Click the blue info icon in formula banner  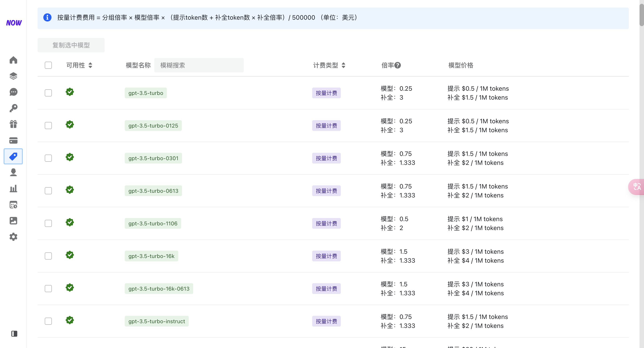(x=47, y=17)
